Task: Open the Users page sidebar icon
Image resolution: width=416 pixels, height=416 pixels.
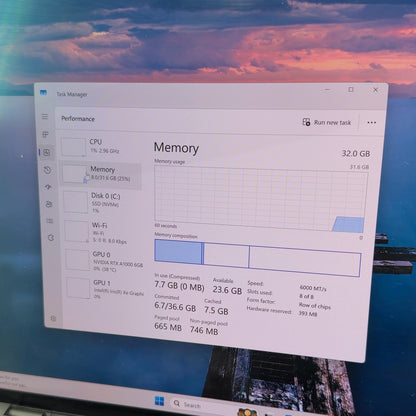Action: click(49, 204)
